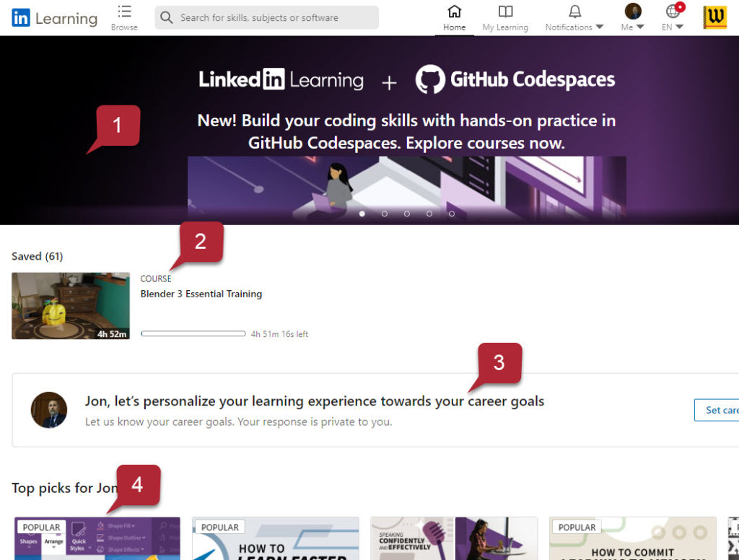The image size is (739, 560).
Task: Open the How to Commit course card
Action: pos(632,538)
